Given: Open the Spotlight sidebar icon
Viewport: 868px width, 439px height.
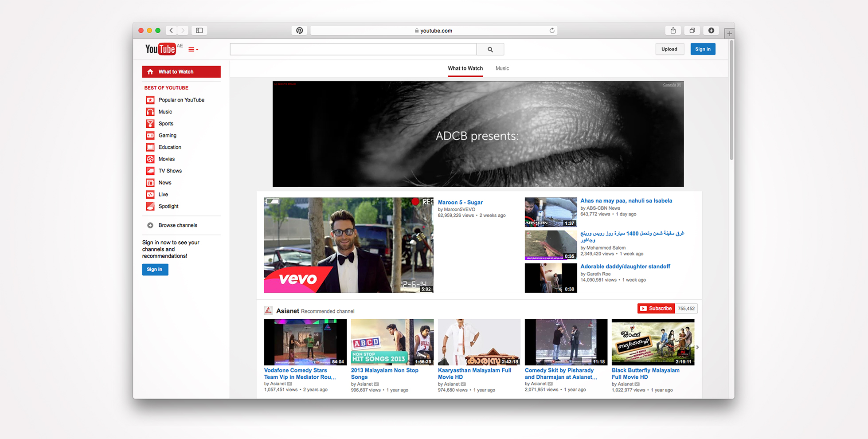Looking at the screenshot, I should click(150, 206).
